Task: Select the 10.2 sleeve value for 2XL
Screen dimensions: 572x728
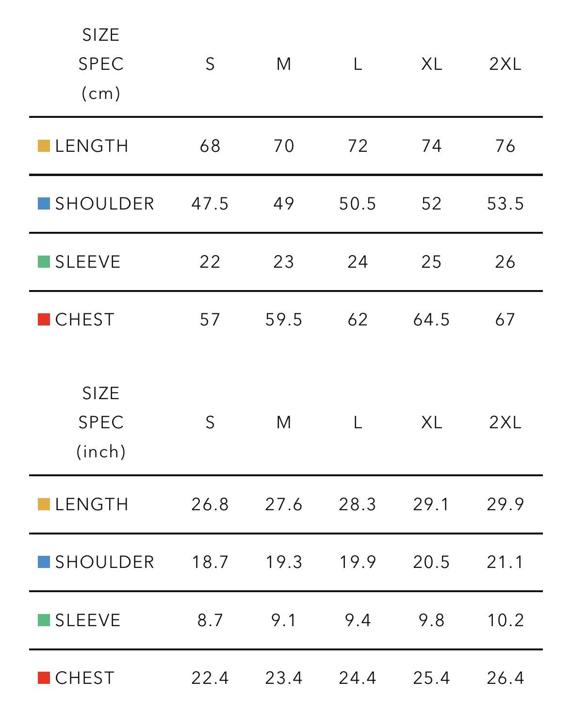Action: 505,620
